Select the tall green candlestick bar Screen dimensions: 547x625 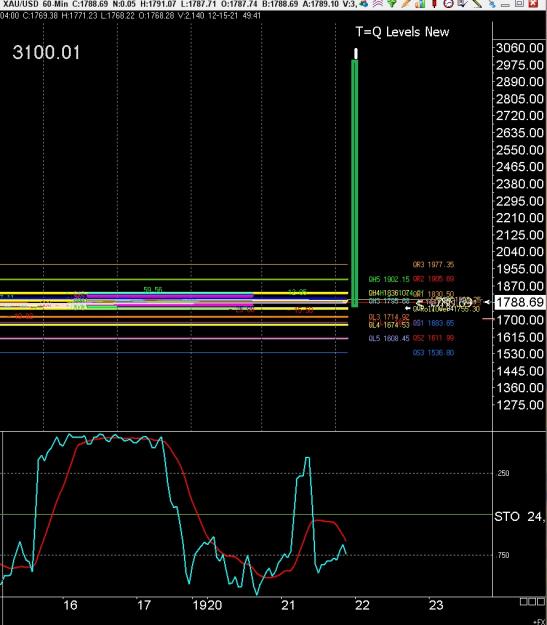pyautogui.click(x=354, y=183)
